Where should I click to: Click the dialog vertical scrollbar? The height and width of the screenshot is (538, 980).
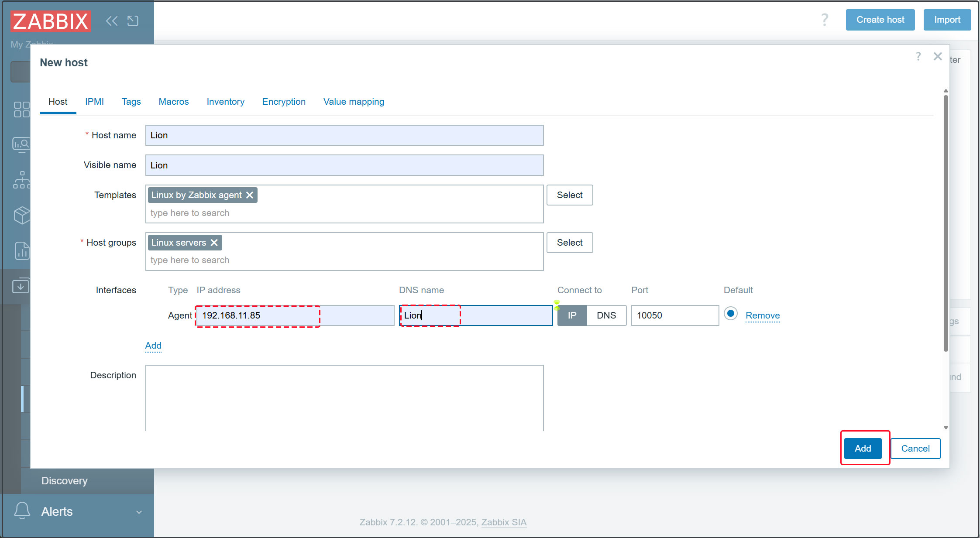coord(946,223)
